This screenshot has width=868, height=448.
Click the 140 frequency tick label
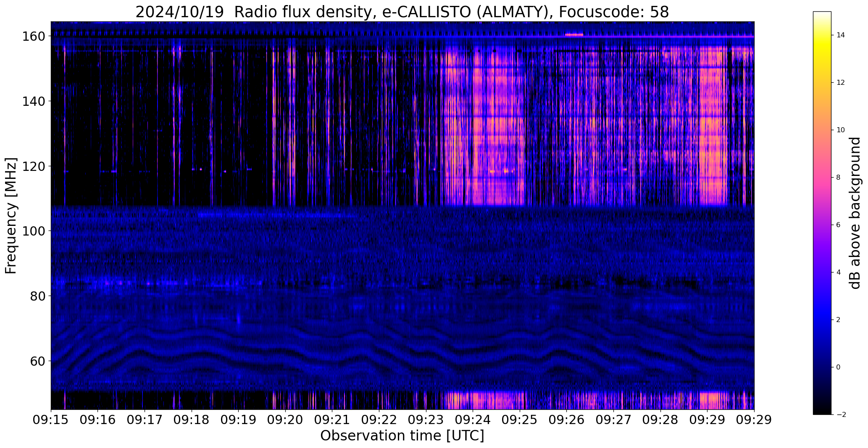point(33,101)
